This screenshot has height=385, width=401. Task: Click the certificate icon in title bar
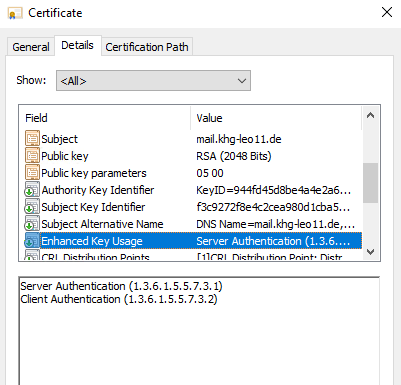(15, 13)
